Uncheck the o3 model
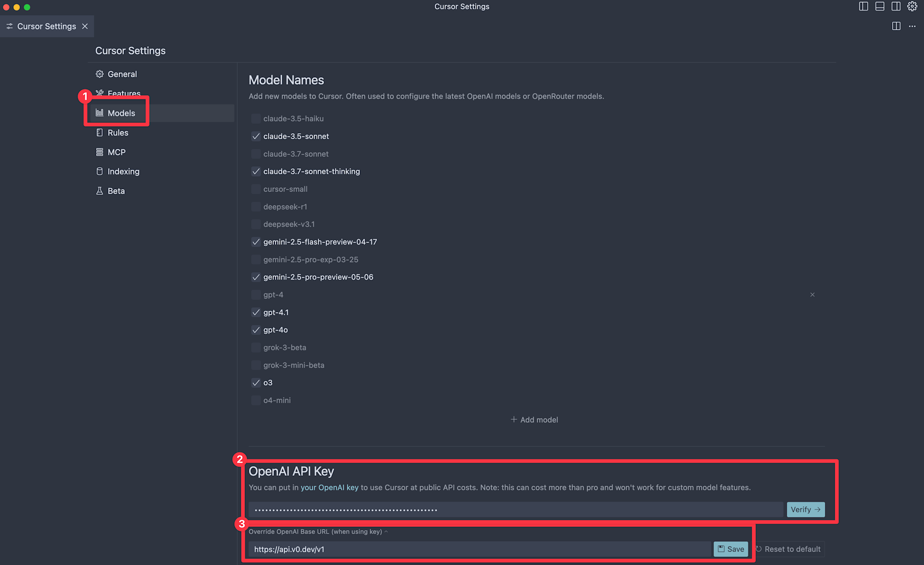924x565 pixels. click(255, 383)
